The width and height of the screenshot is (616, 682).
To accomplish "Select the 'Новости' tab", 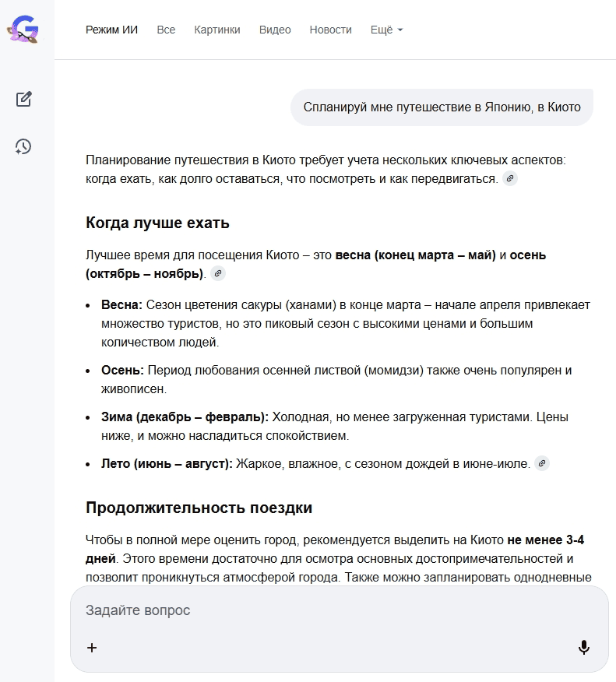I will 330,30.
